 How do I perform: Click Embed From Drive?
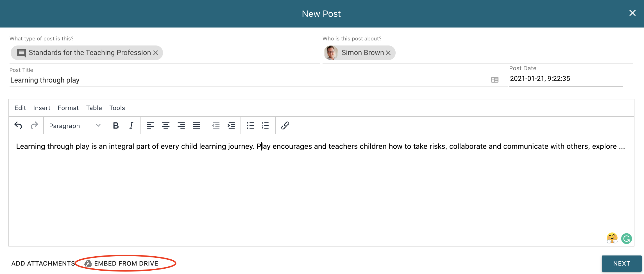(x=126, y=263)
